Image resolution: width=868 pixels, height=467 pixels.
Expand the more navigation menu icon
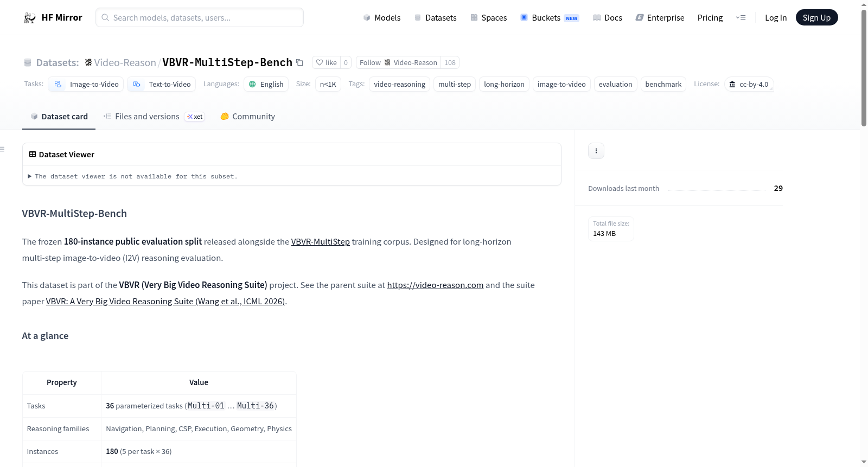tap(741, 18)
